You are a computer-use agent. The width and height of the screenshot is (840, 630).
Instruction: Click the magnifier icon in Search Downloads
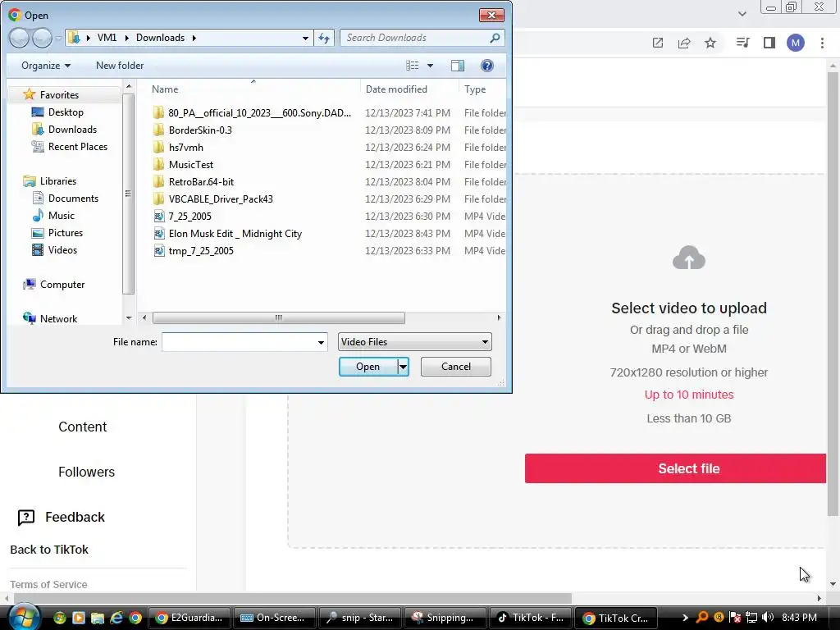pos(495,38)
